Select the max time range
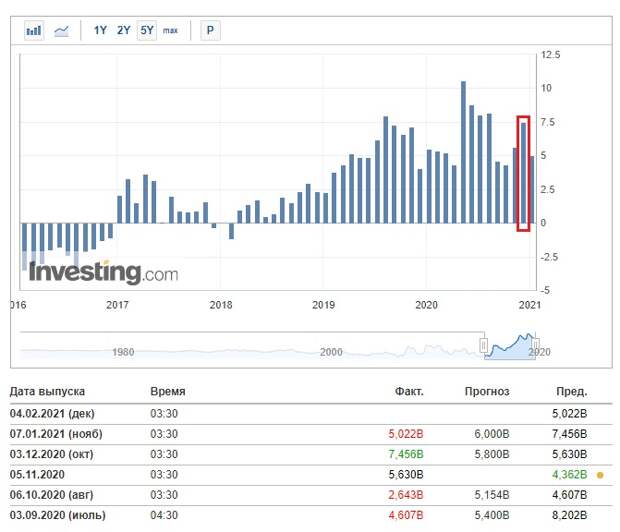 pos(170,31)
